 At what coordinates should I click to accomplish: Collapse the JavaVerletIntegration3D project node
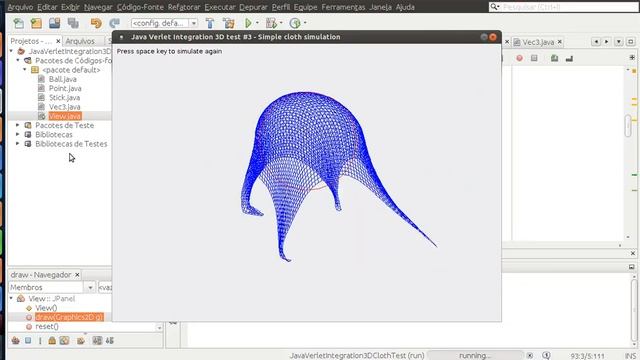[11, 51]
